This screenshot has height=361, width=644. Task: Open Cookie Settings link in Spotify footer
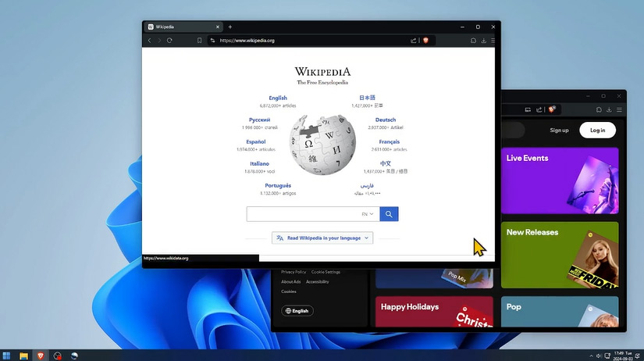pyautogui.click(x=326, y=272)
